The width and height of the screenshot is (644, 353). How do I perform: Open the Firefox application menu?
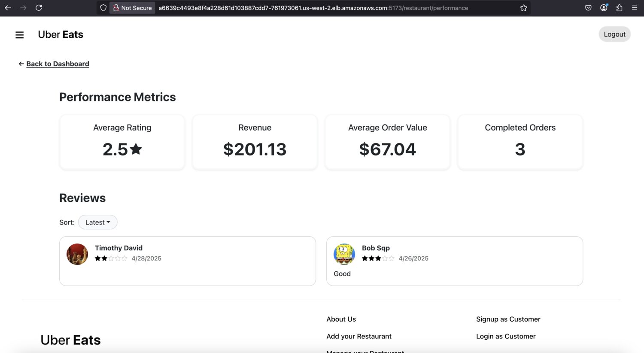pyautogui.click(x=635, y=8)
